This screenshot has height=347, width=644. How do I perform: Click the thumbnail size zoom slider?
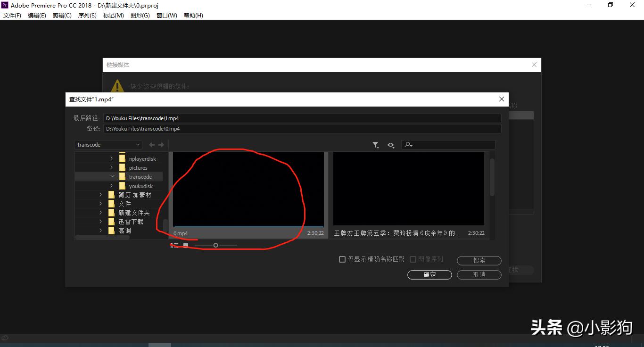click(x=215, y=245)
